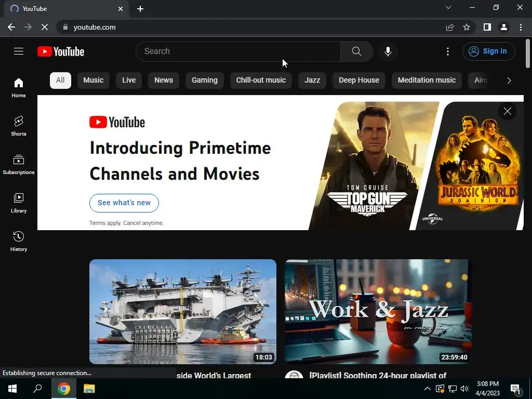Dismiss the Primetime Channels banner

tap(507, 111)
